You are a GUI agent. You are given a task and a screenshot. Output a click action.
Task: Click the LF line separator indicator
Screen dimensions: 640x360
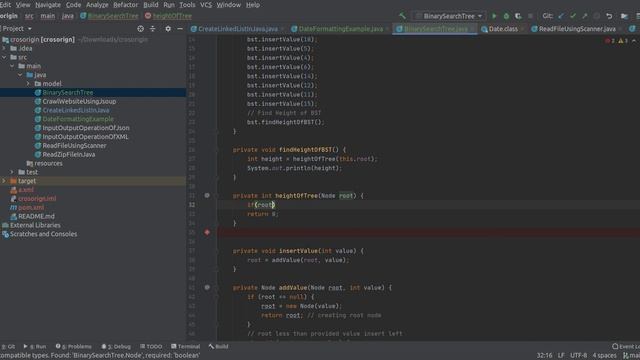(x=561, y=356)
